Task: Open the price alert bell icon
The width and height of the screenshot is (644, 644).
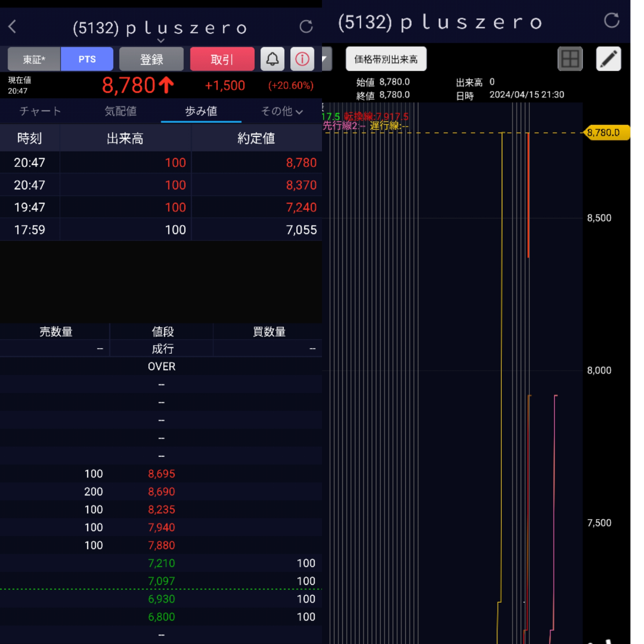Action: (272, 59)
